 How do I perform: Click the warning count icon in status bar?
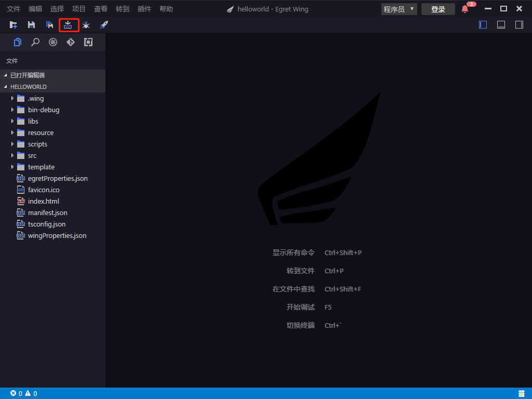pos(28,393)
